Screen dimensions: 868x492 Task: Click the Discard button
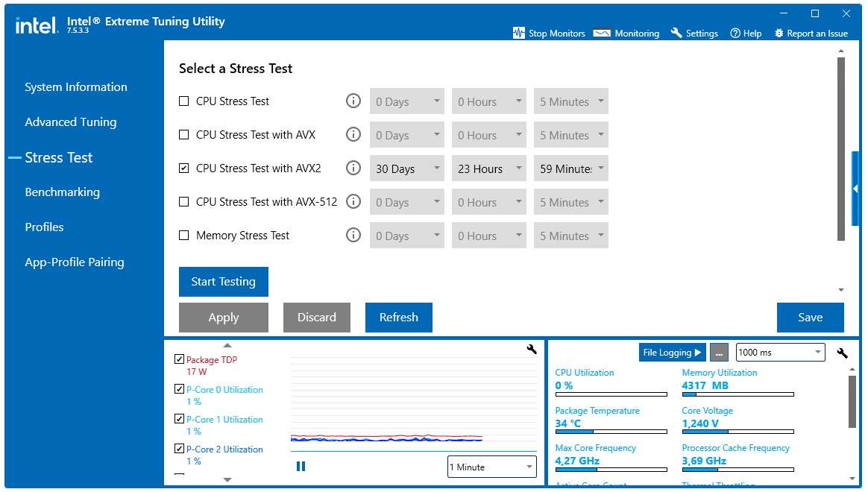click(x=317, y=317)
